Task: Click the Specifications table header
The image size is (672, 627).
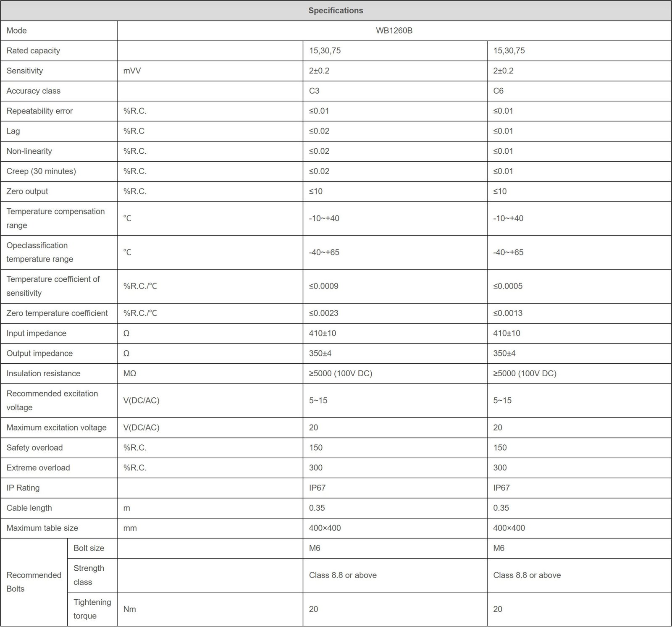Action: pos(336,10)
